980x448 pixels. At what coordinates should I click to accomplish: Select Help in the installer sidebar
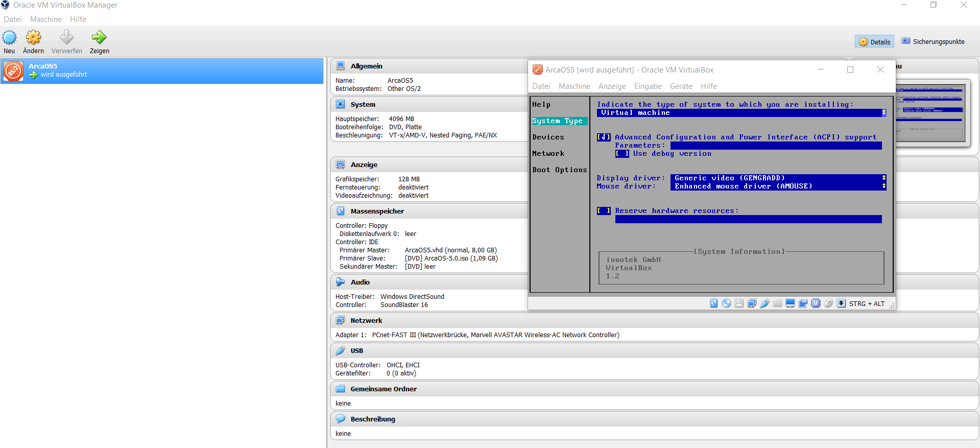pos(541,104)
